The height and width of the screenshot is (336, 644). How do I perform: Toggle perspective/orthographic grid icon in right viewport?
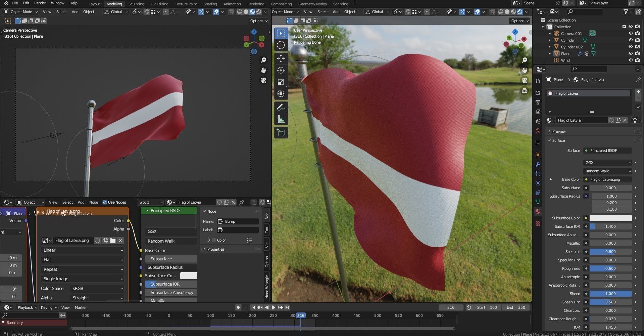point(525,91)
